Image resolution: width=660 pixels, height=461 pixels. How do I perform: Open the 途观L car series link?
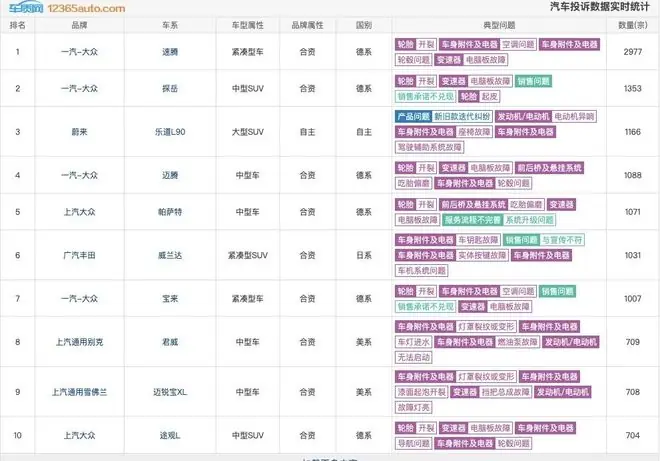point(170,435)
